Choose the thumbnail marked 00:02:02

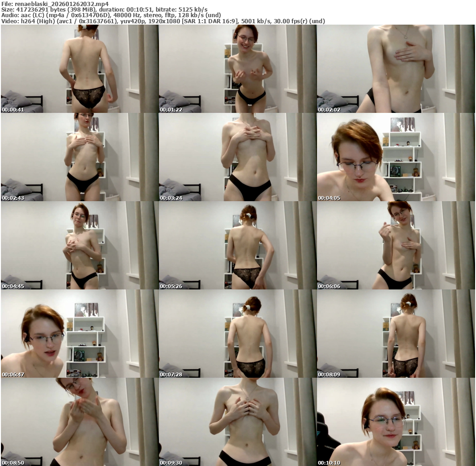(396, 69)
